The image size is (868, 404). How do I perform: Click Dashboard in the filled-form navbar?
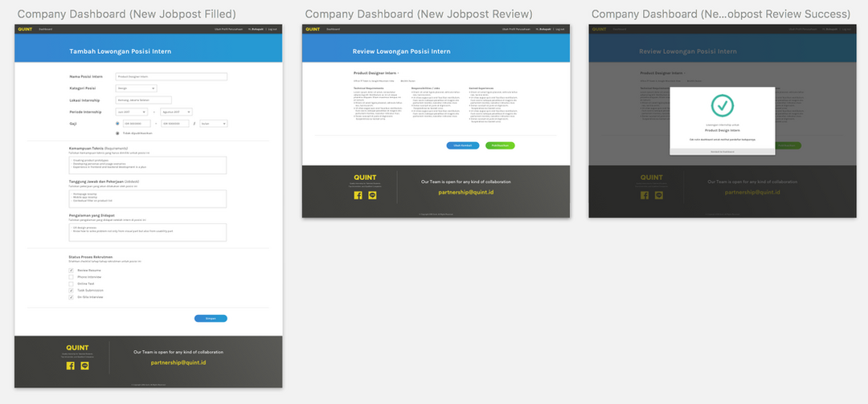pyautogui.click(x=45, y=29)
